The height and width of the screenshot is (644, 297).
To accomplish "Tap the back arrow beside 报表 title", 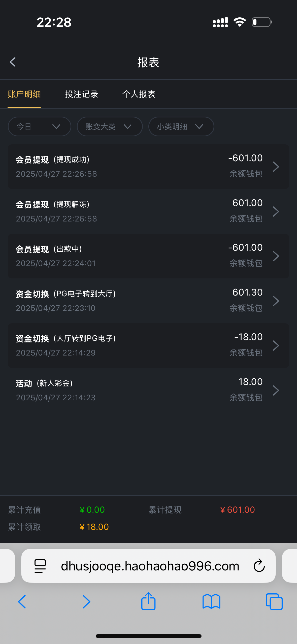I will pyautogui.click(x=13, y=62).
